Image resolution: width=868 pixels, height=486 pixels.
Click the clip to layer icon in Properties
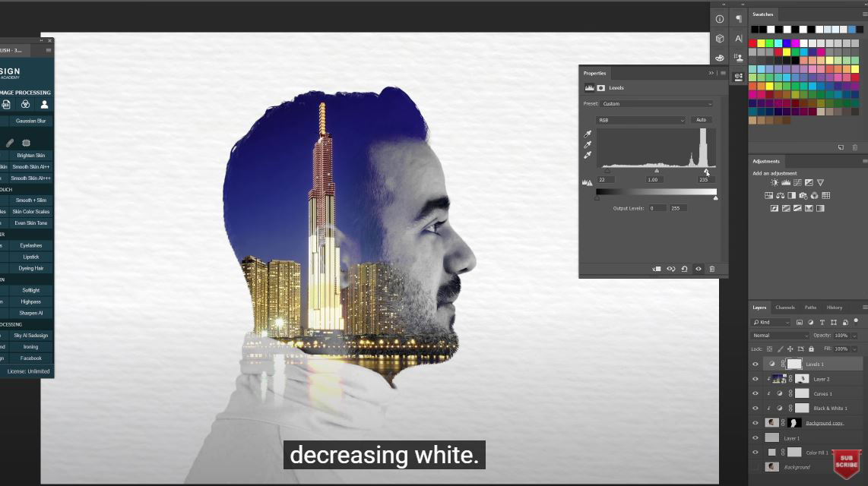(x=657, y=269)
